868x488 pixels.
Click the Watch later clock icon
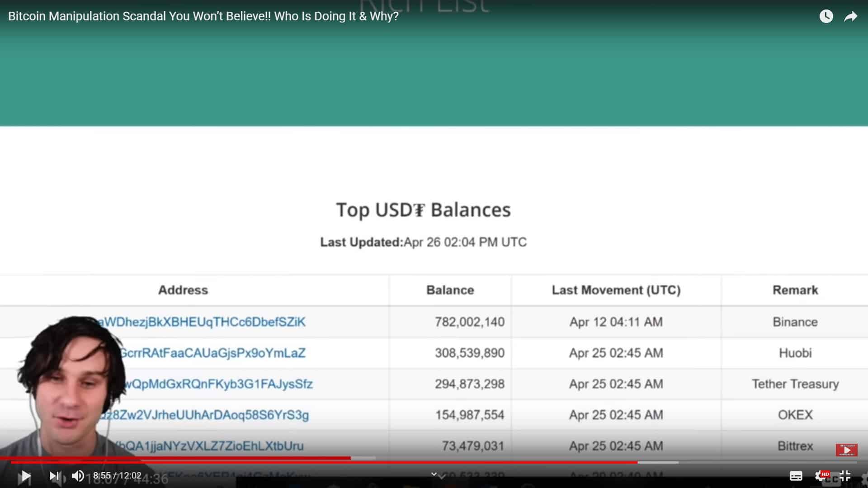point(826,17)
